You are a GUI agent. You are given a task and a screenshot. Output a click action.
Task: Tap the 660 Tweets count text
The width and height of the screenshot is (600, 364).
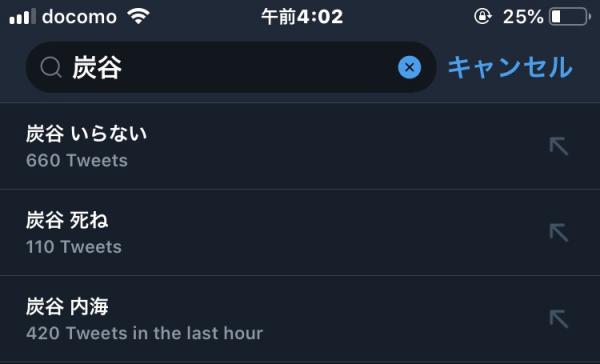tap(77, 160)
